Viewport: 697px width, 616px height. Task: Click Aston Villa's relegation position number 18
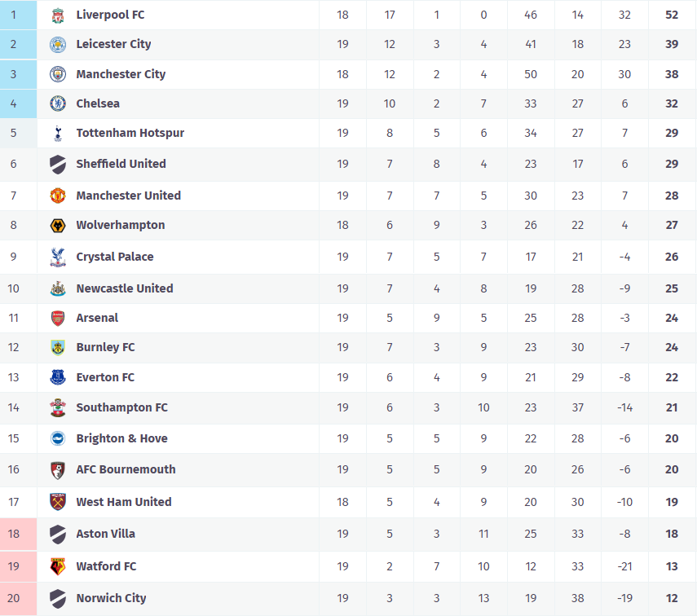pos(13,534)
